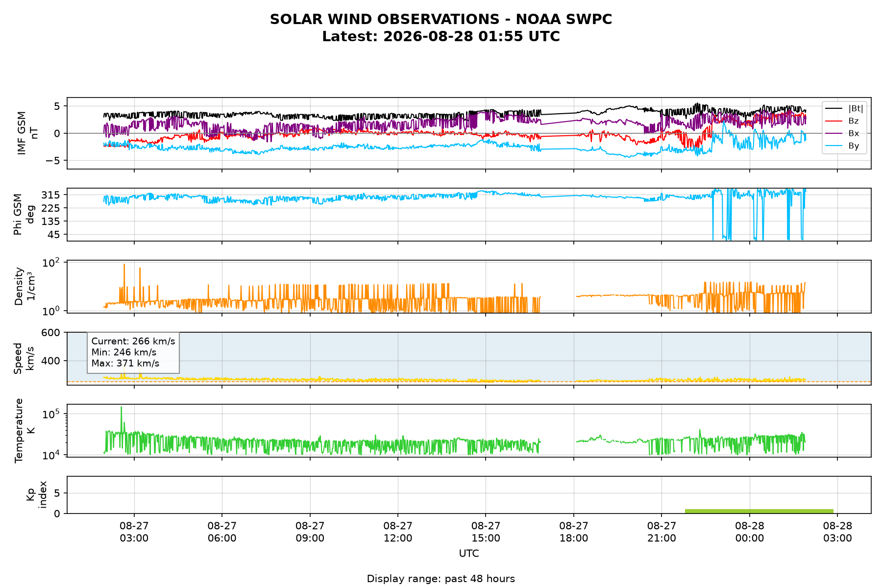Image resolution: width=882 pixels, height=588 pixels.
Task: Click the 08-28 00:00 time axis label
Action: (749, 532)
